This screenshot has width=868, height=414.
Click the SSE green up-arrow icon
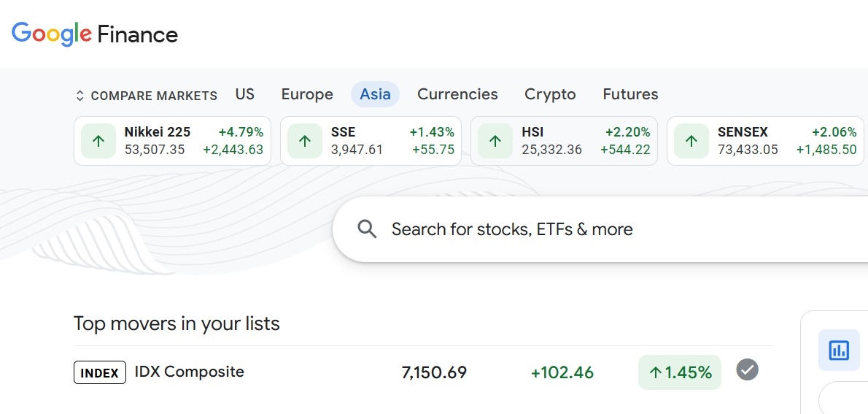tap(305, 141)
